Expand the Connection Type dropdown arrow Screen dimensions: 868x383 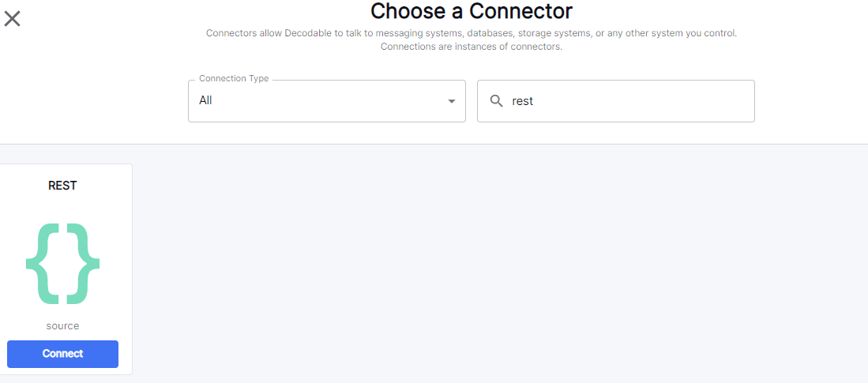[452, 101]
